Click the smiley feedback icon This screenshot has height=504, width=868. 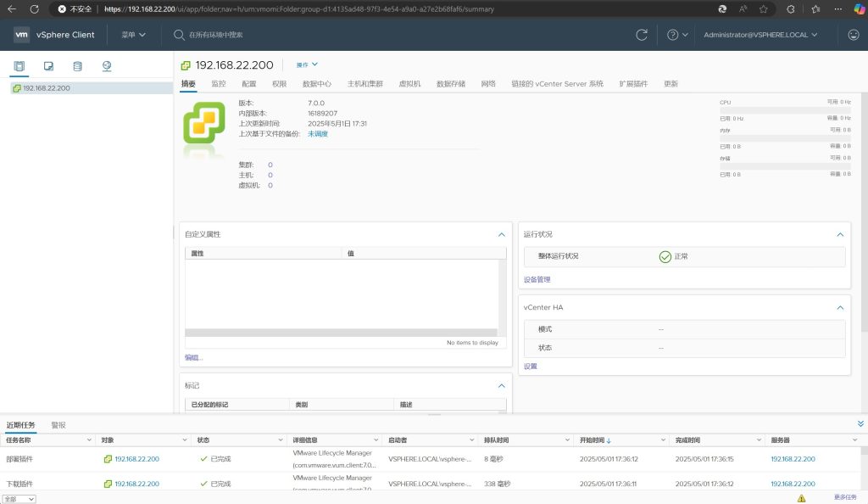point(854,34)
